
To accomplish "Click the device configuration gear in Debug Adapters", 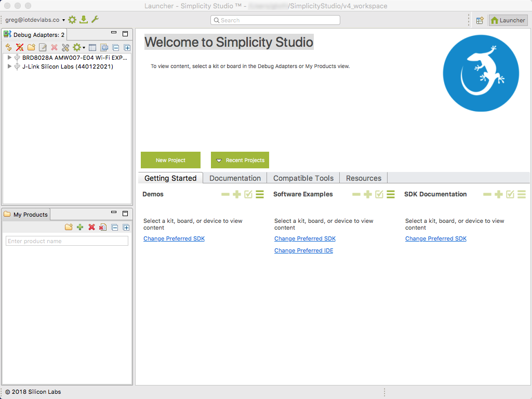I will (76, 47).
